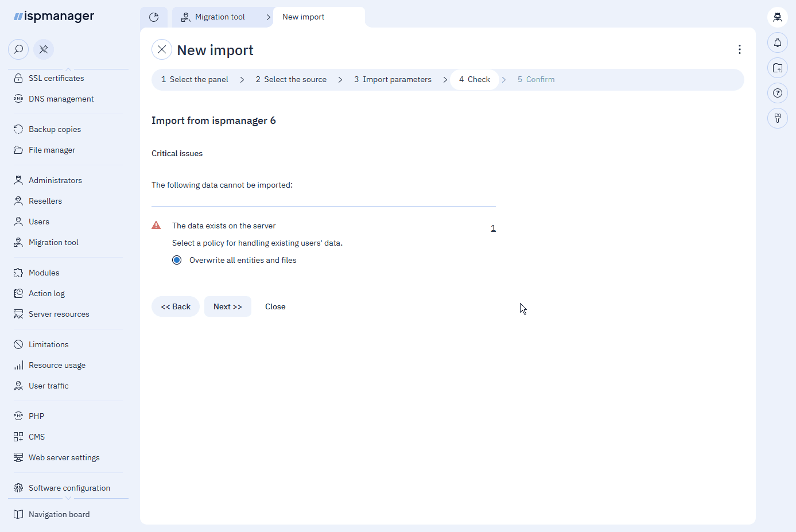Click 'The data exists on the server' text
Viewport: 796px width, 532px height.
click(x=224, y=226)
